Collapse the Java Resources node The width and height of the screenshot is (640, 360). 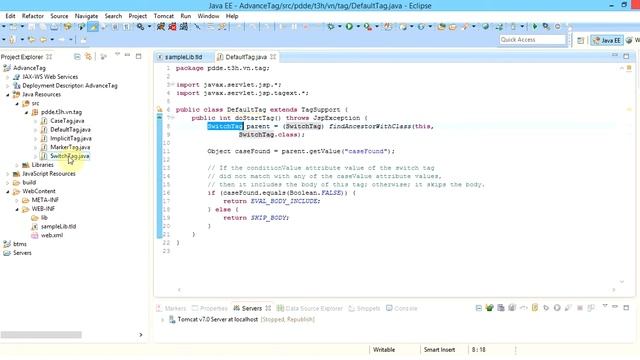coord(7,94)
